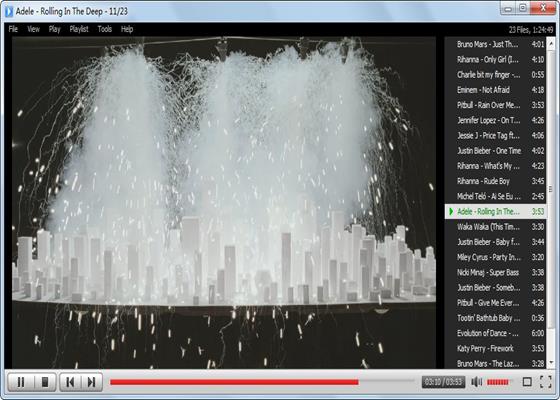
Task: Open the View menu
Action: coord(34,29)
